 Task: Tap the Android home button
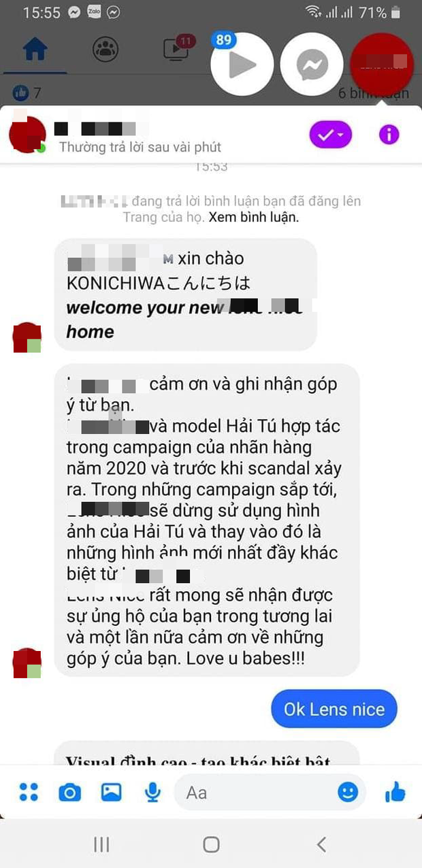[211, 844]
